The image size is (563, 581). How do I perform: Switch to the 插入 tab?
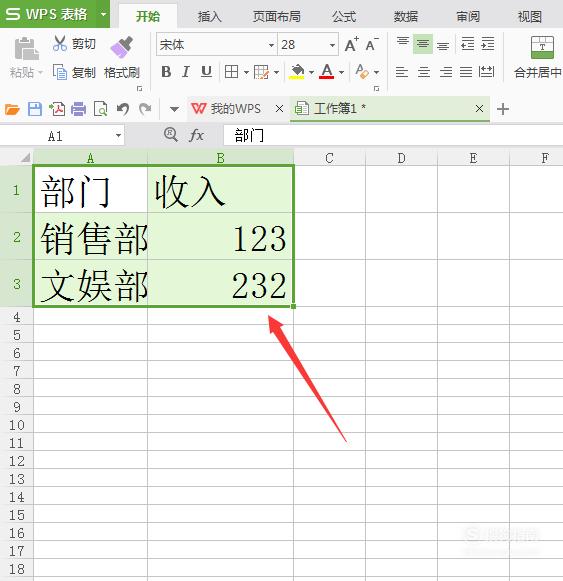tap(209, 17)
